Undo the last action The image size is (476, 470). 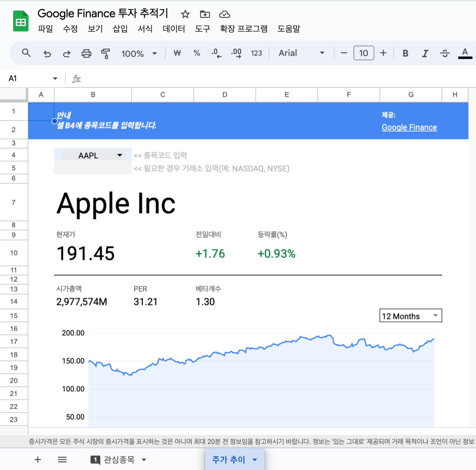(x=47, y=53)
